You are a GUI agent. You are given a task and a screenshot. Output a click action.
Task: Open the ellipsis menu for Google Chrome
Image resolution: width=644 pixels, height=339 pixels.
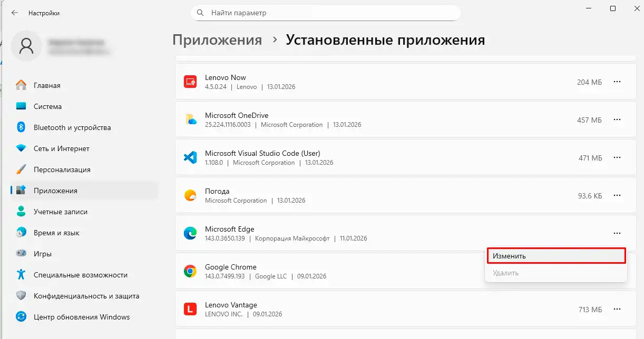(x=617, y=271)
